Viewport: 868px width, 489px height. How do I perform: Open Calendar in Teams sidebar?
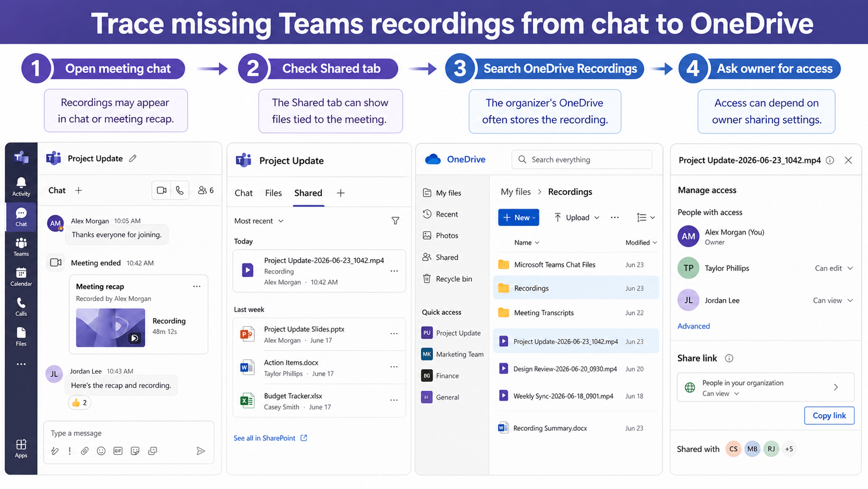21,277
